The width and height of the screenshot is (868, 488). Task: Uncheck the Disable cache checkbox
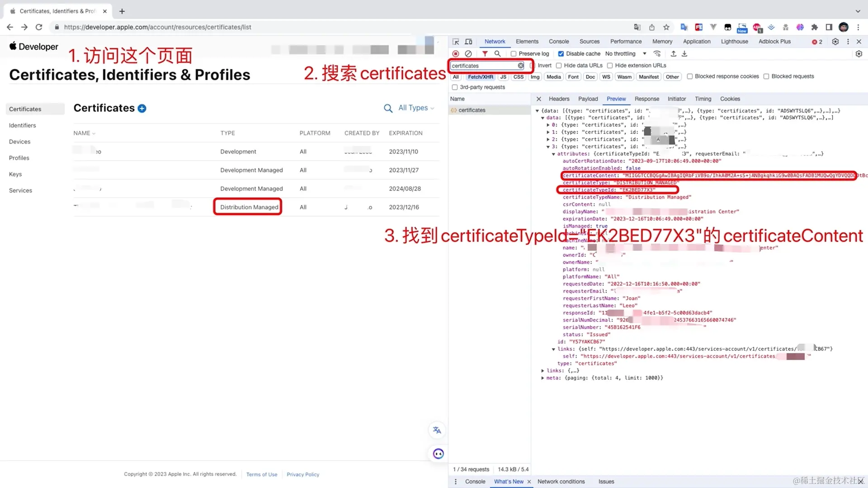pyautogui.click(x=561, y=54)
